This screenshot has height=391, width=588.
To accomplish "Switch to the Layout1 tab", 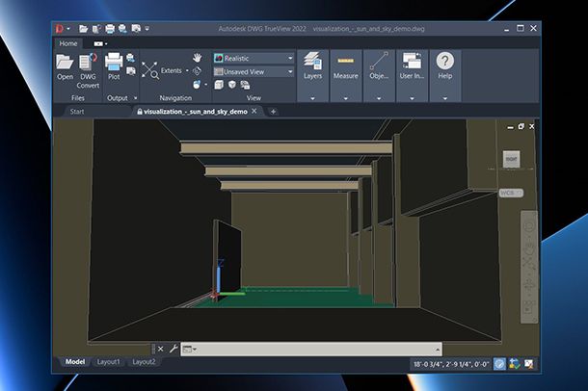I will 108,362.
